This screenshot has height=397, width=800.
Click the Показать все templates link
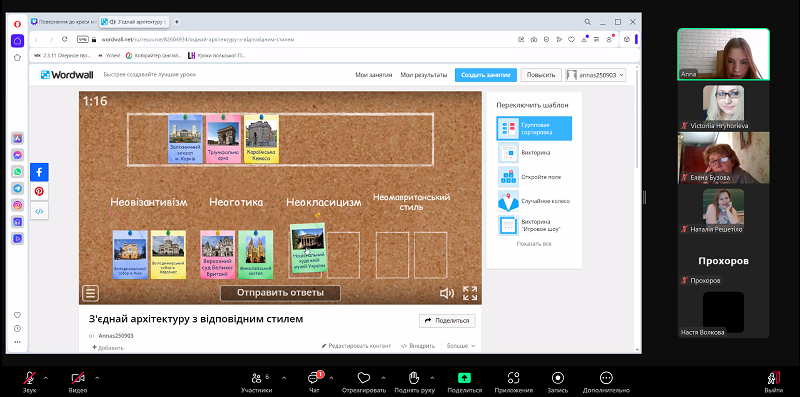pos(534,244)
